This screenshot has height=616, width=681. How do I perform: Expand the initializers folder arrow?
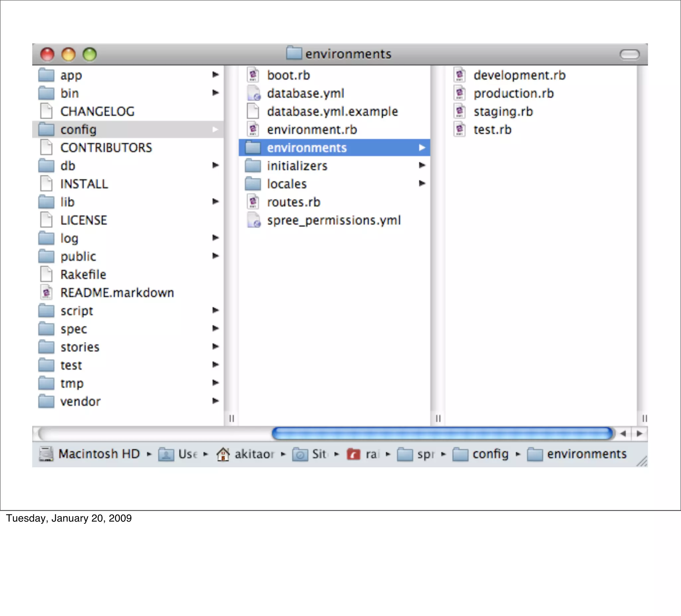coord(422,165)
